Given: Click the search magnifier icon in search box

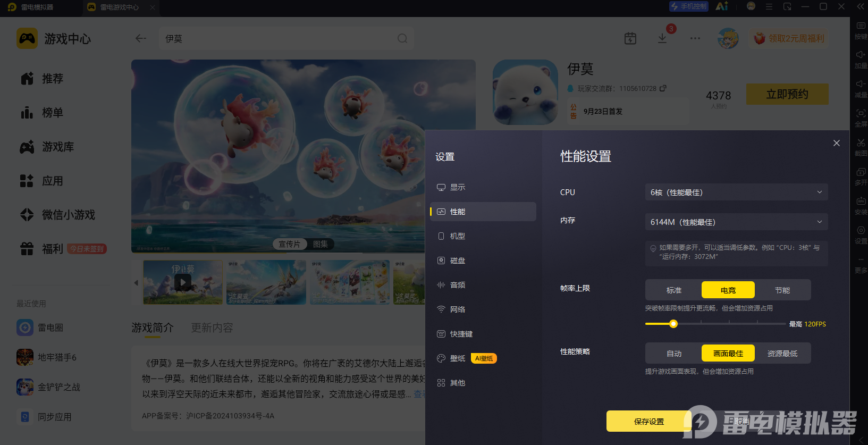Looking at the screenshot, I should (x=402, y=38).
